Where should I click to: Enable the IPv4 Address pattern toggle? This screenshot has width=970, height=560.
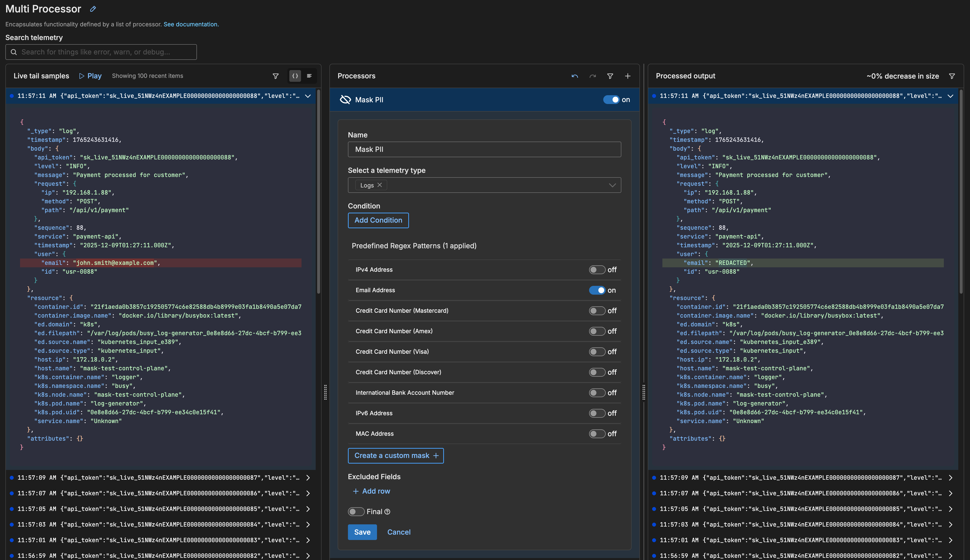tap(597, 270)
